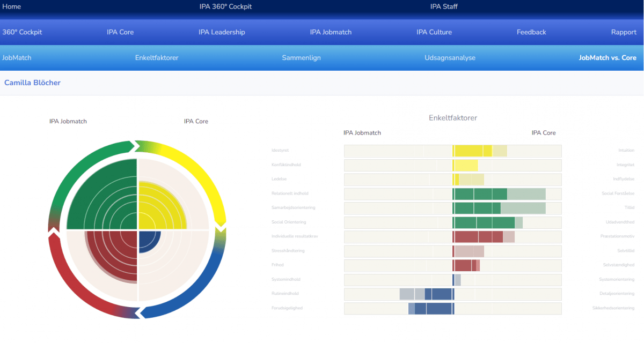Screen dimensions: 644x343
Task: Open the Home menu item
Action: 11,6
